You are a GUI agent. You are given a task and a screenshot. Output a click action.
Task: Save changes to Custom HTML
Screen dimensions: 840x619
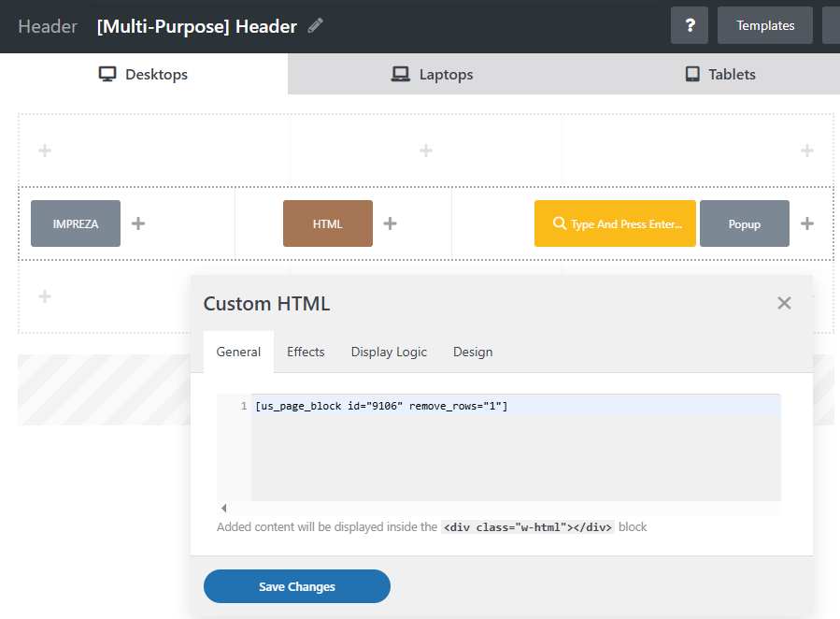pos(297,586)
